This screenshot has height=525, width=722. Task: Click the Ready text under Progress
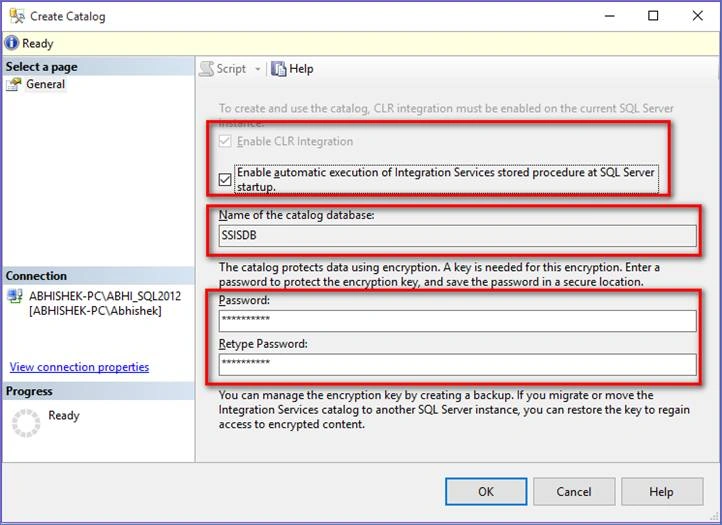pyautogui.click(x=64, y=415)
